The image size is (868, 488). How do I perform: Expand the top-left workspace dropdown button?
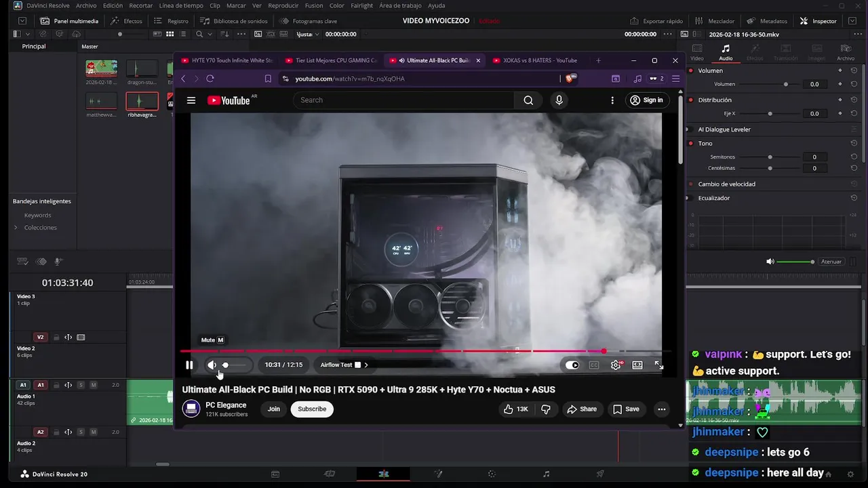click(x=22, y=21)
